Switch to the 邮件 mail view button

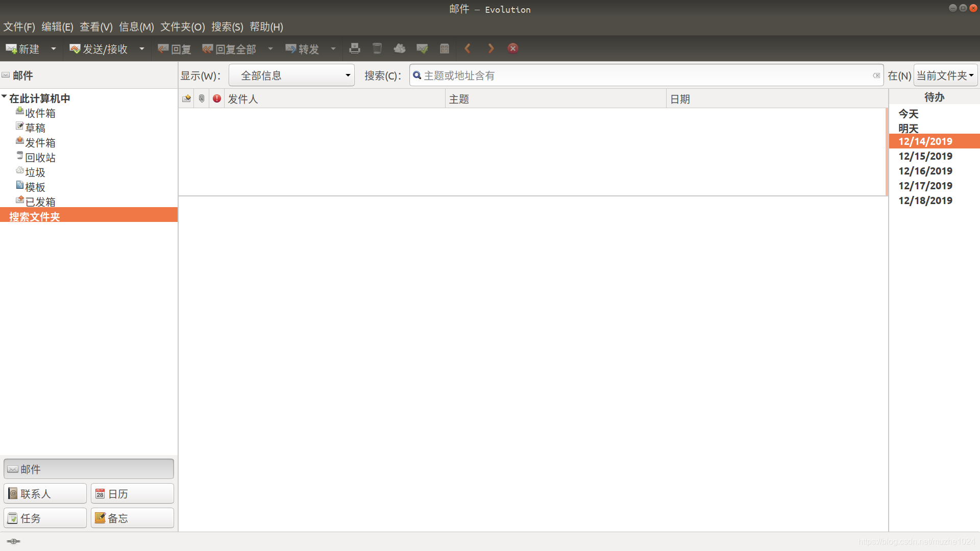coord(89,469)
